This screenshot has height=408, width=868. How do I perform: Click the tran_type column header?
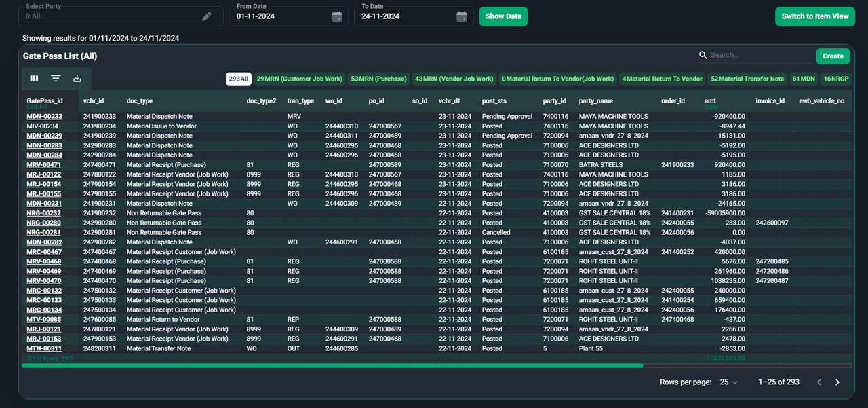click(300, 100)
